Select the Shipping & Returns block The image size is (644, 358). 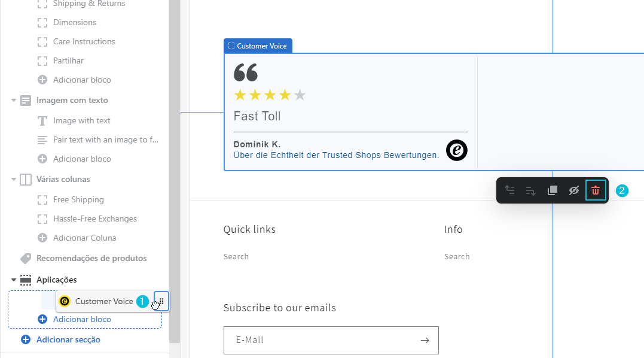click(89, 4)
